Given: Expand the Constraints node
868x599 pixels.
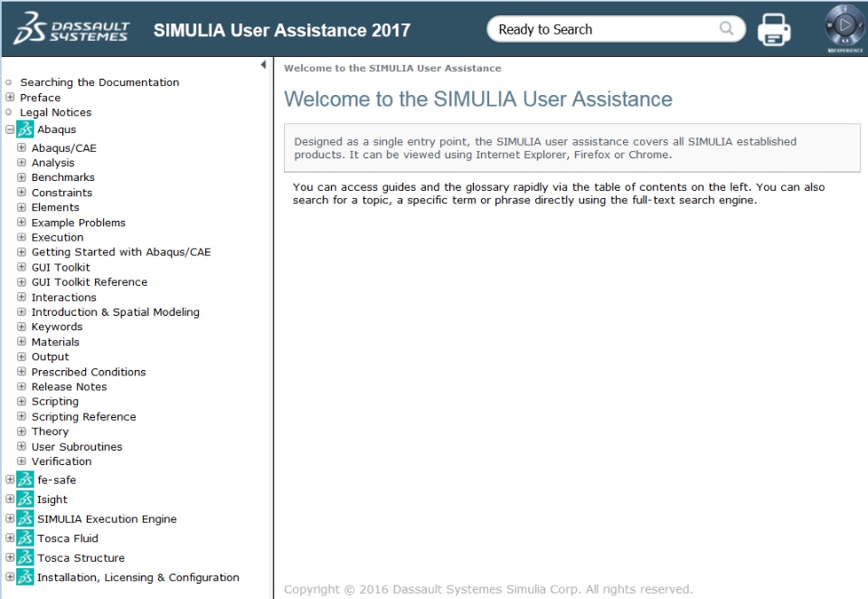Looking at the screenshot, I should [x=22, y=193].
